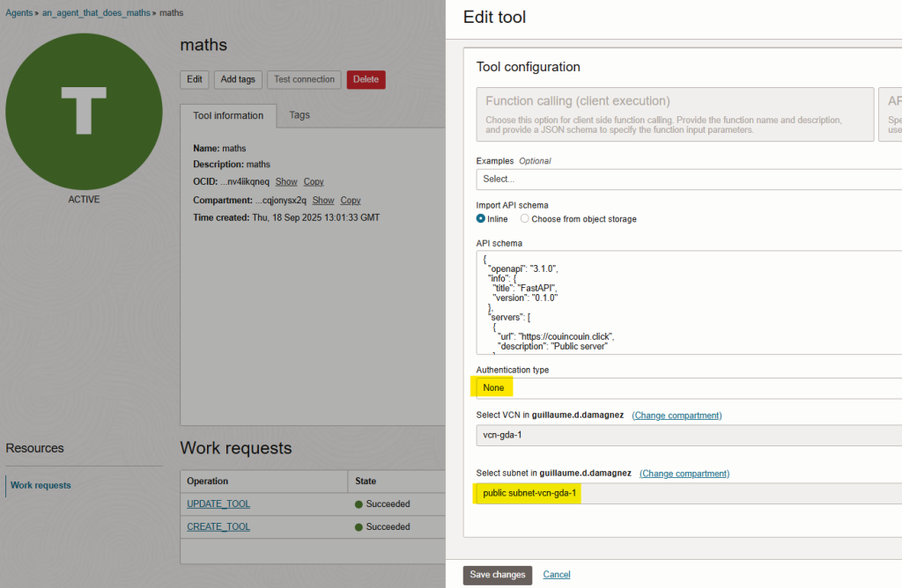Expand the subnet selection dropdown
Image resolution: width=902 pixels, height=588 pixels.
tap(687, 493)
